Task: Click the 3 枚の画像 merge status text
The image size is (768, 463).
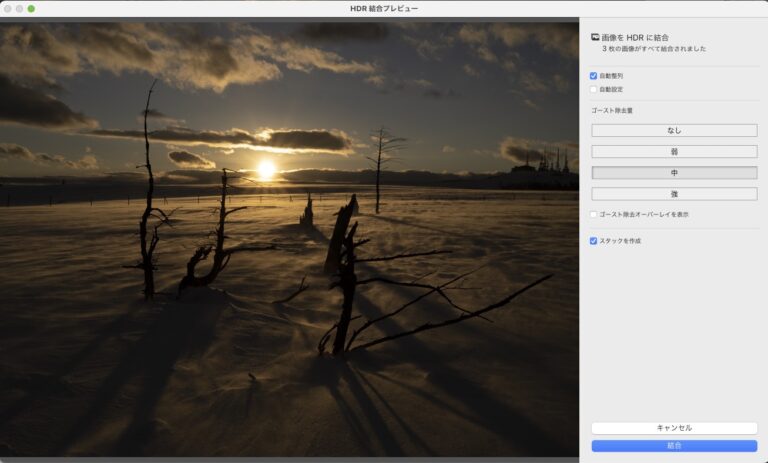Action: tap(654, 48)
